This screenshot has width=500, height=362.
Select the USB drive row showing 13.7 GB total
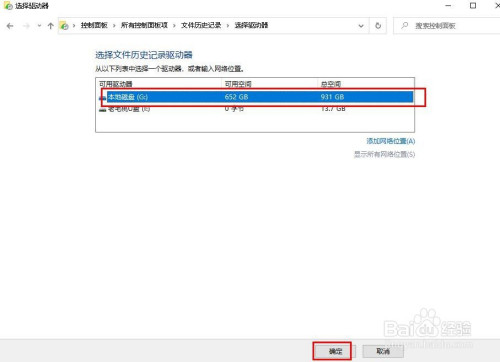256,109
